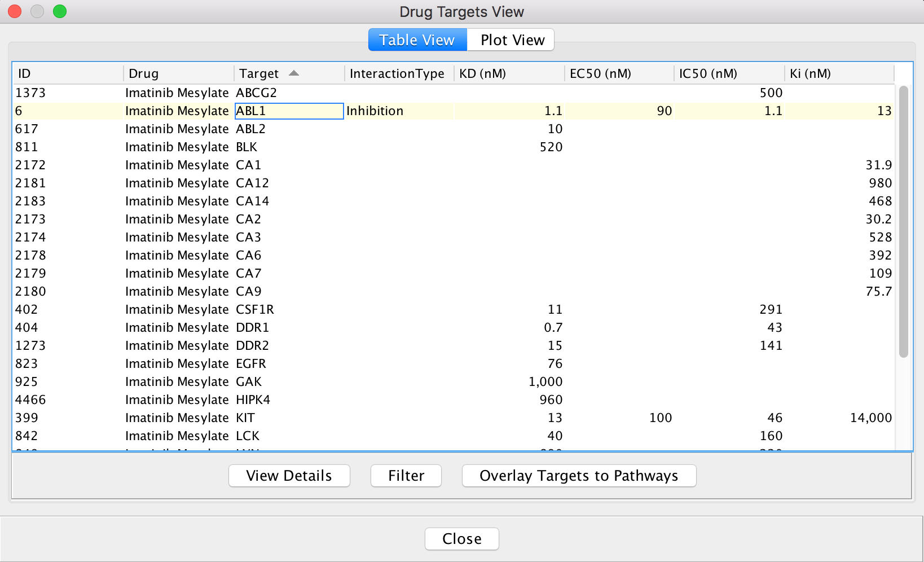The height and width of the screenshot is (562, 924).
Task: Switch to the Plot View tab
Action: pyautogui.click(x=511, y=40)
